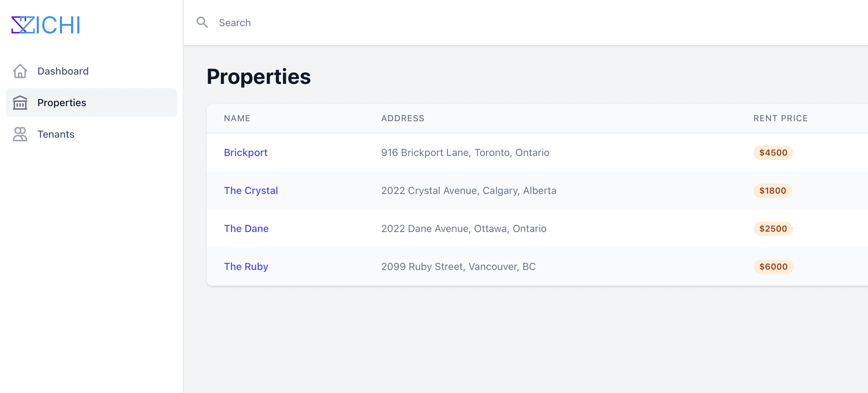
Task: Open The Ruby property link
Action: (x=246, y=266)
